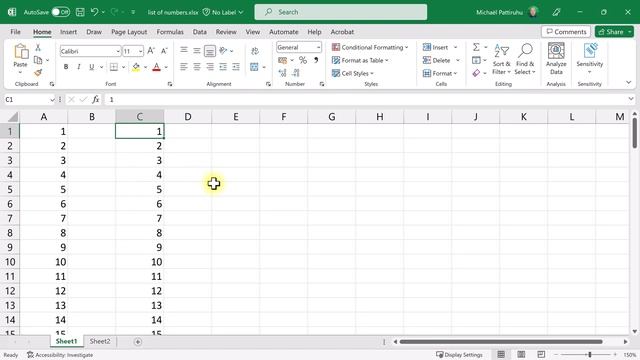
Task: Click the Search box
Action: coord(341,12)
